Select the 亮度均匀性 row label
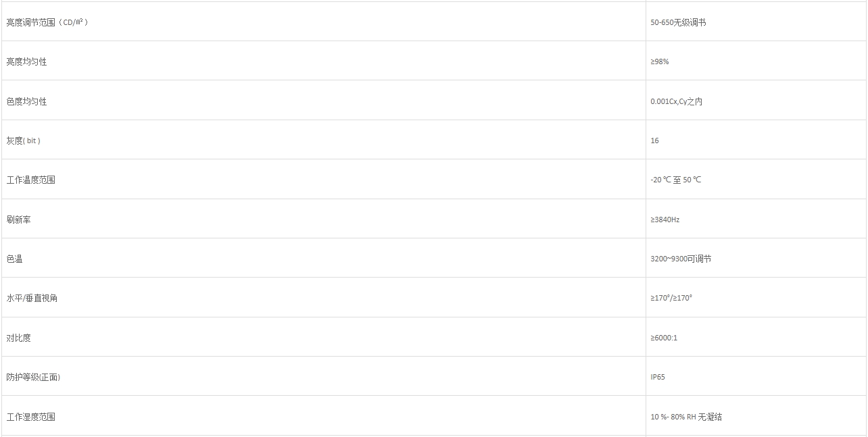868x437 pixels. click(27, 61)
